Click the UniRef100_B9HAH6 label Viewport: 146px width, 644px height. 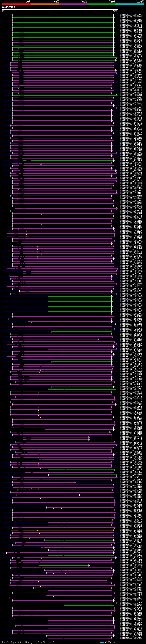(131, 30)
